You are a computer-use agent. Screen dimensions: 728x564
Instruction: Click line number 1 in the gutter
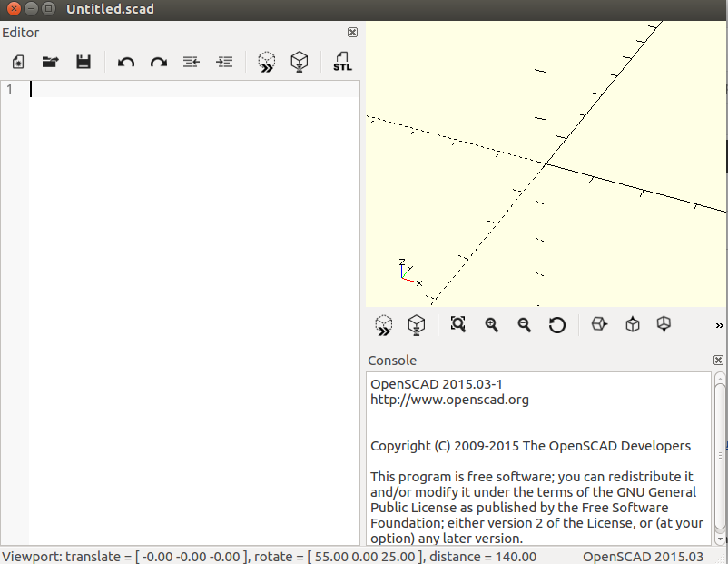pyautogui.click(x=9, y=89)
